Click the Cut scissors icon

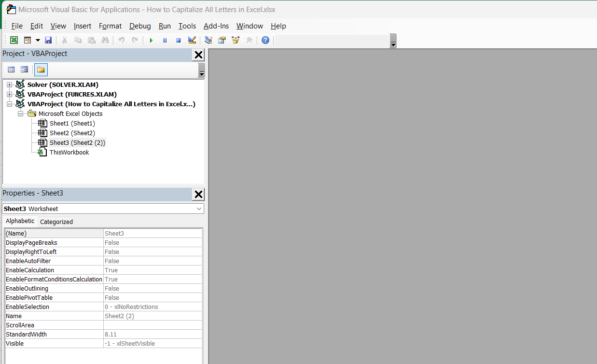[x=64, y=40]
